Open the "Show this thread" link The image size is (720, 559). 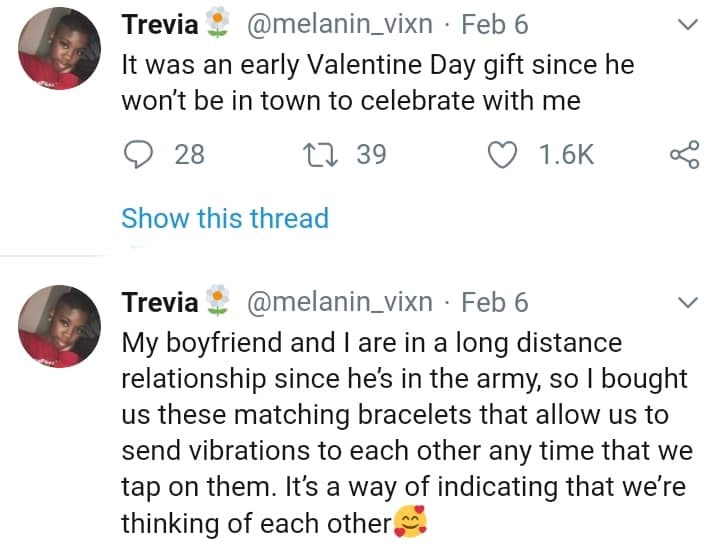224,218
